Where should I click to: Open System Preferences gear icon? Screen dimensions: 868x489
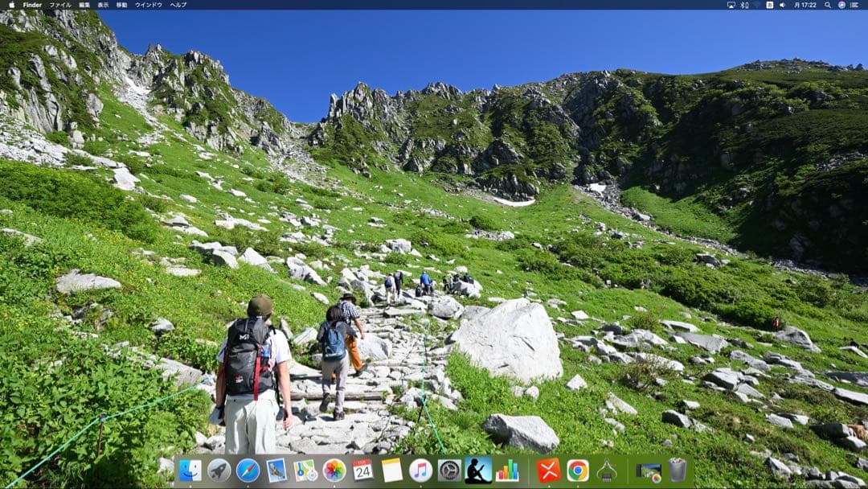point(449,471)
